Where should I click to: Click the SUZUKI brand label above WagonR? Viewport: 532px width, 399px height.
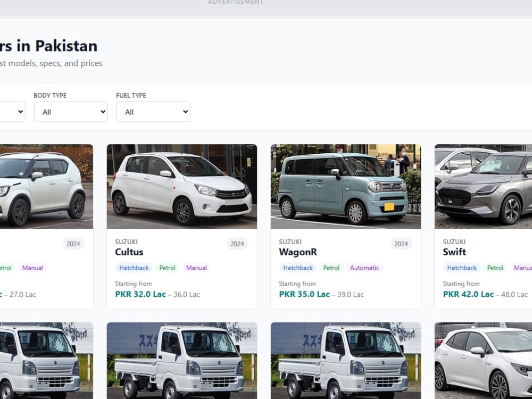click(290, 242)
